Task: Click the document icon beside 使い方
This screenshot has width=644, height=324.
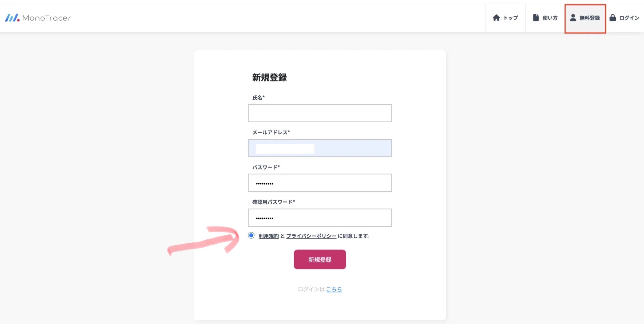Action: pyautogui.click(x=536, y=18)
